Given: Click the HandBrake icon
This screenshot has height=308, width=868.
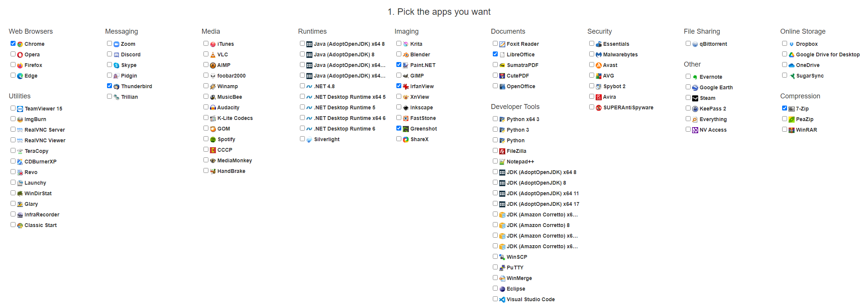Looking at the screenshot, I should 213,171.
